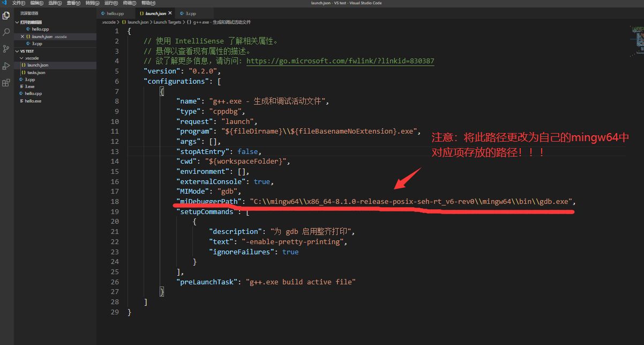Open the 帮助(H) menu
This screenshot has width=644, height=345.
pos(147,3)
